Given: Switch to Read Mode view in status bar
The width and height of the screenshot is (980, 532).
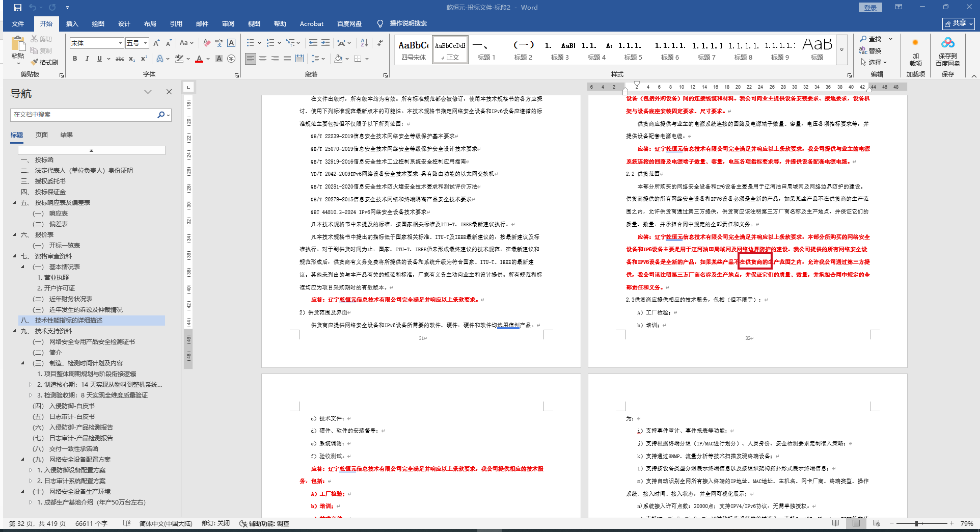Looking at the screenshot, I should pos(835,523).
